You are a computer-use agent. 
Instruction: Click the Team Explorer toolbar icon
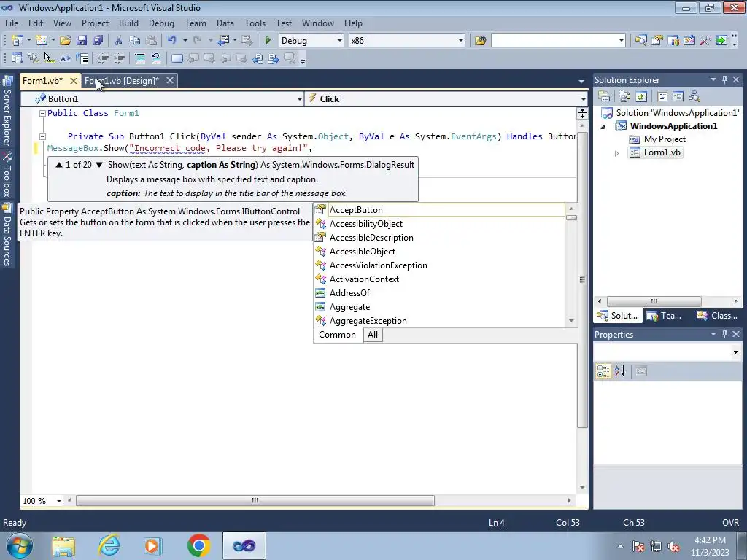(673, 41)
